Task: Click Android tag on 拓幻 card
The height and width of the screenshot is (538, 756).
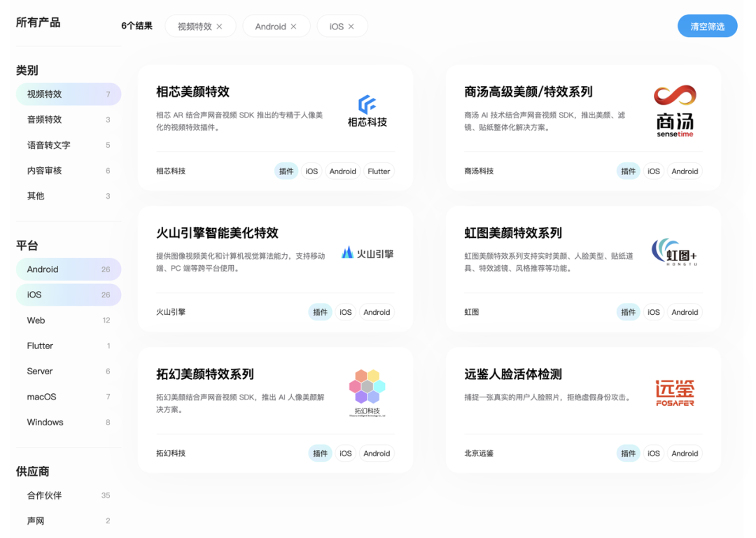Action: [x=377, y=453]
